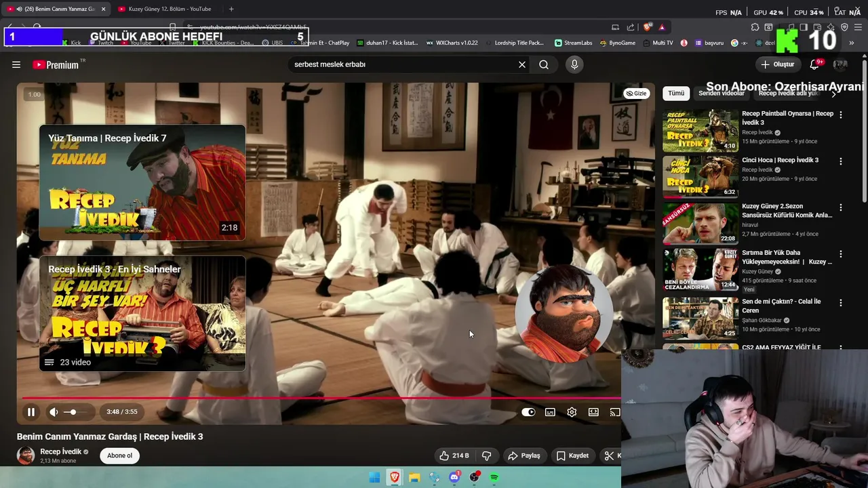The height and width of the screenshot is (488, 868).
Task: Open the WXCharts v1.0.22 bookmark
Action: coord(452,43)
